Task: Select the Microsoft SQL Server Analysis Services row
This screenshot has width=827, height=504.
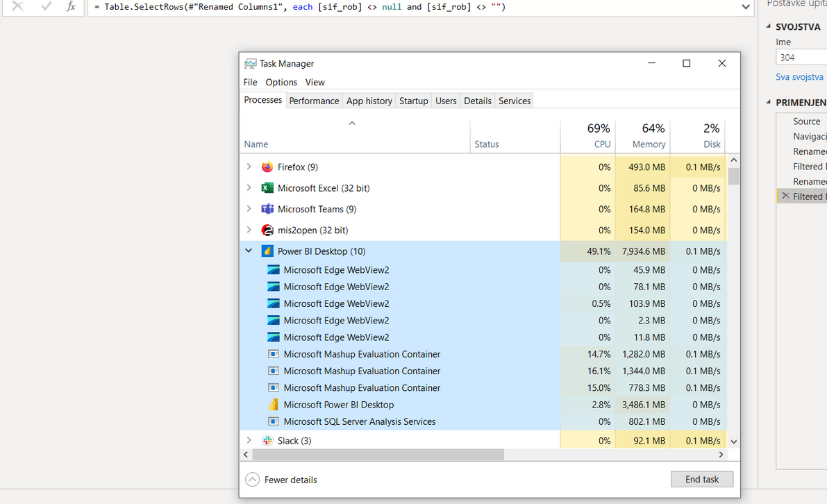Action: (x=483, y=422)
